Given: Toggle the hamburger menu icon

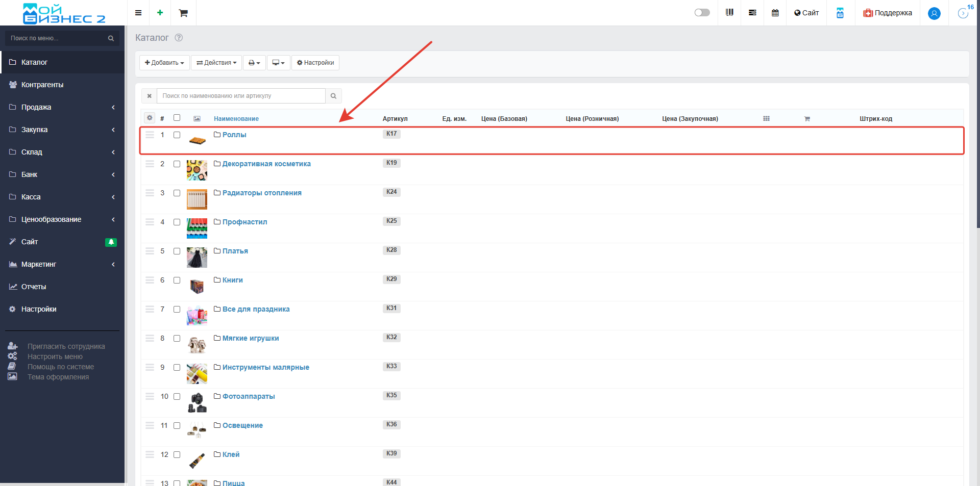Looking at the screenshot, I should coord(138,13).
